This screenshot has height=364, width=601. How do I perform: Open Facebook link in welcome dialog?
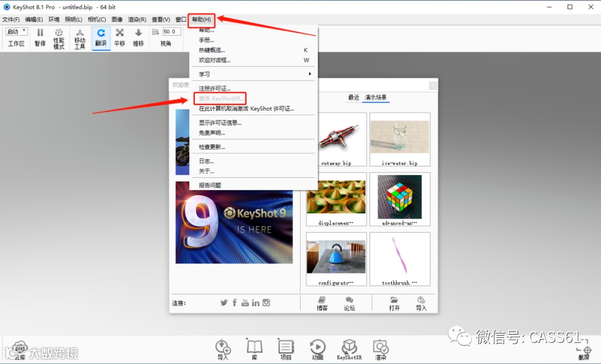pyautogui.click(x=235, y=303)
